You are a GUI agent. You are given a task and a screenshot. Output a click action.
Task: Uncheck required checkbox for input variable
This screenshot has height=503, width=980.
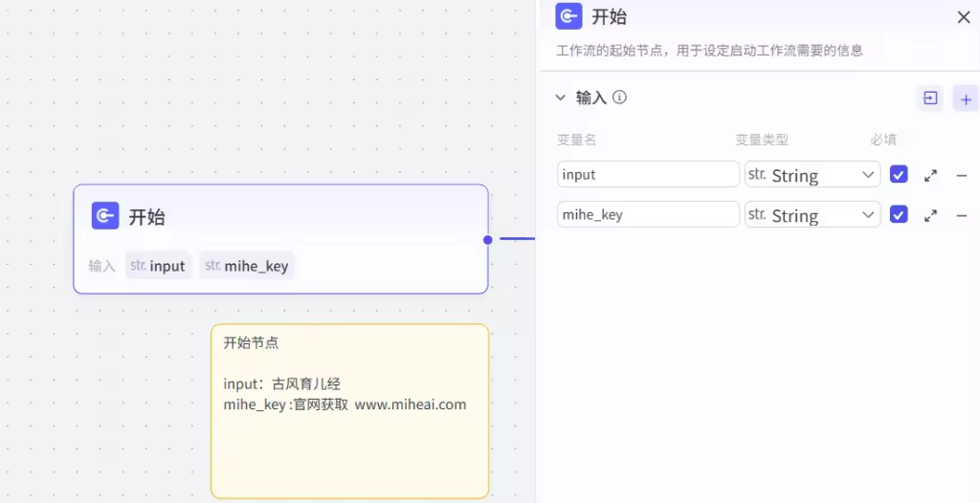coord(899,174)
